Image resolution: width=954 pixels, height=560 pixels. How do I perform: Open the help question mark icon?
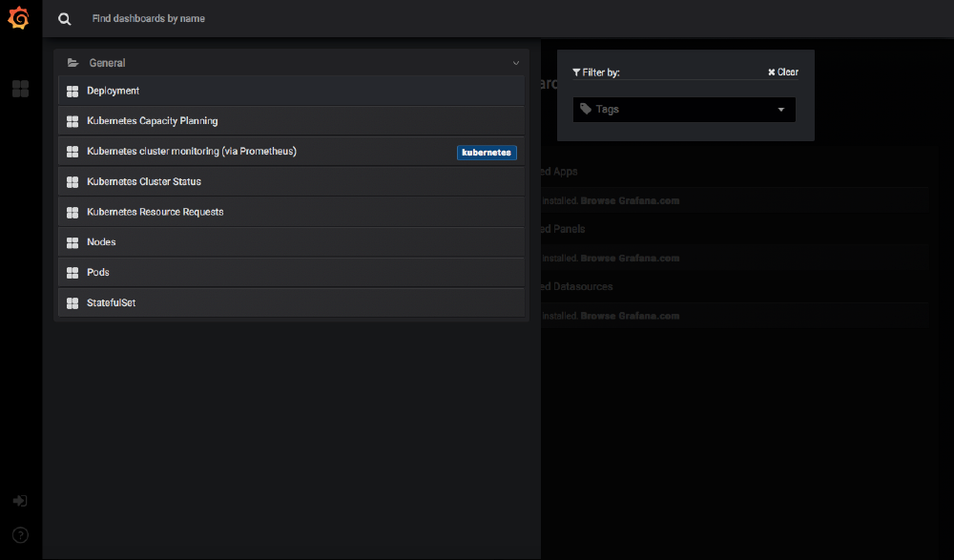click(x=19, y=534)
